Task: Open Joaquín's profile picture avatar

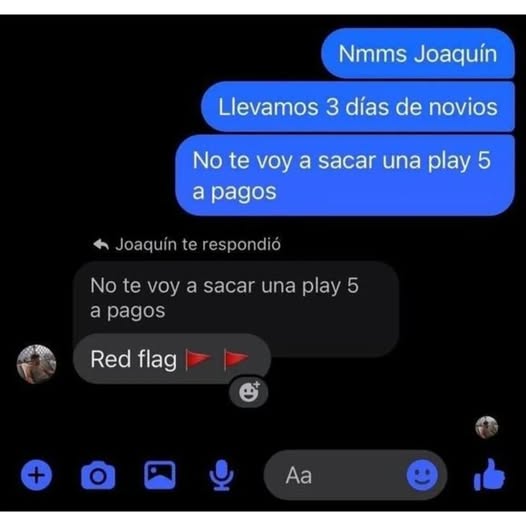Action: (36, 364)
